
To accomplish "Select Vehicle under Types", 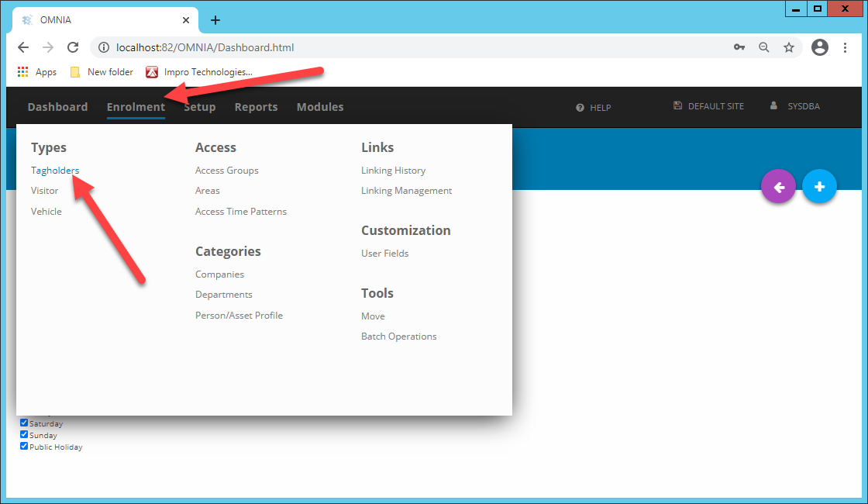I will point(46,212).
